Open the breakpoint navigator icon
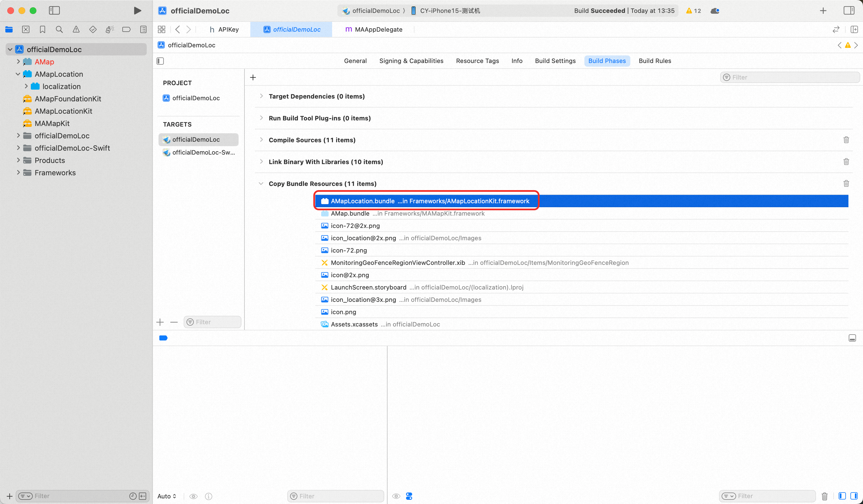This screenshot has height=504, width=863. pos(126,29)
